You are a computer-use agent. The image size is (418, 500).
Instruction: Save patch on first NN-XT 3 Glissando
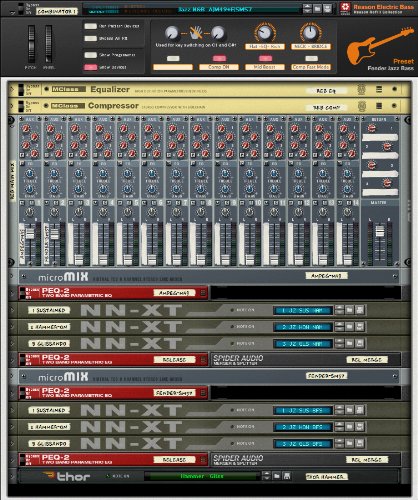coord(359,343)
